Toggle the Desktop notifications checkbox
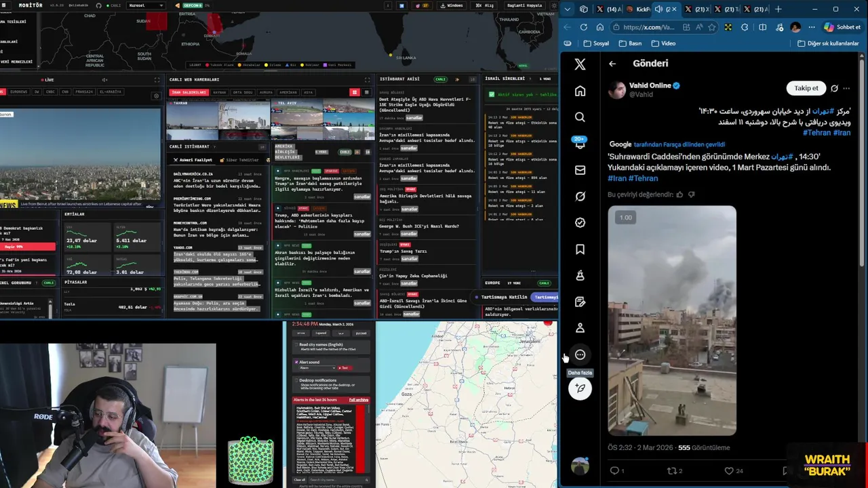Viewport: 868px width, 488px height. [296, 380]
